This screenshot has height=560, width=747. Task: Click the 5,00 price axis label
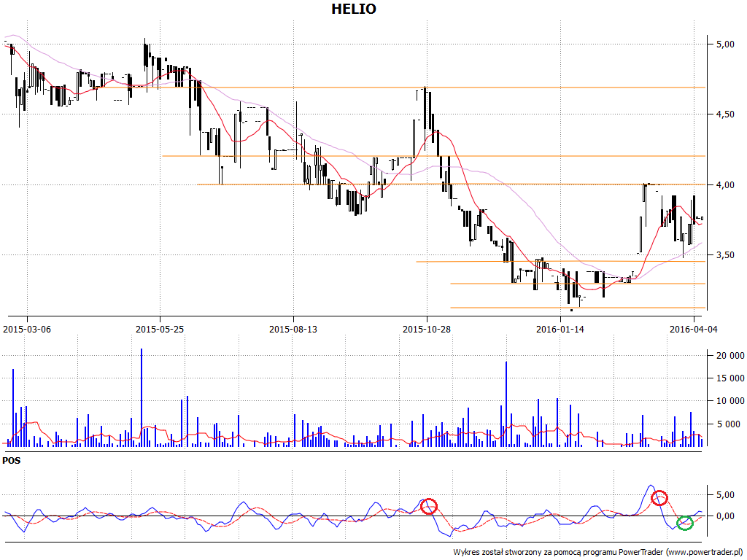pyautogui.click(x=725, y=44)
